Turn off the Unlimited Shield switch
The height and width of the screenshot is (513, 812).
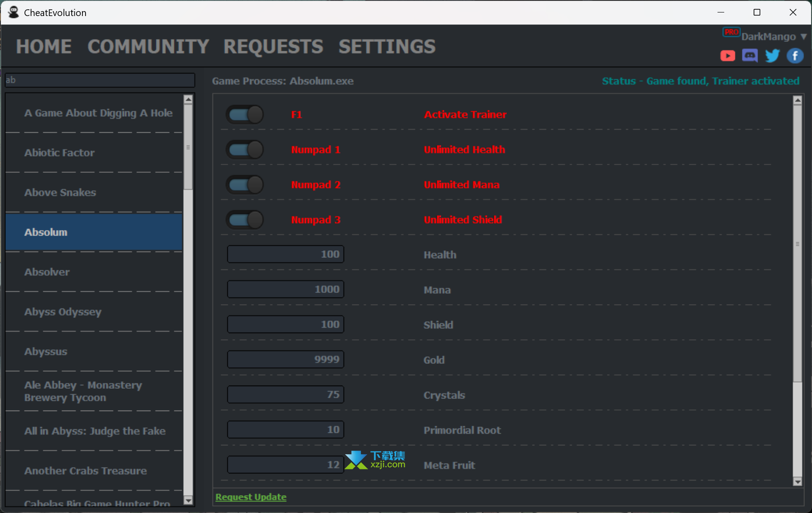tap(245, 220)
